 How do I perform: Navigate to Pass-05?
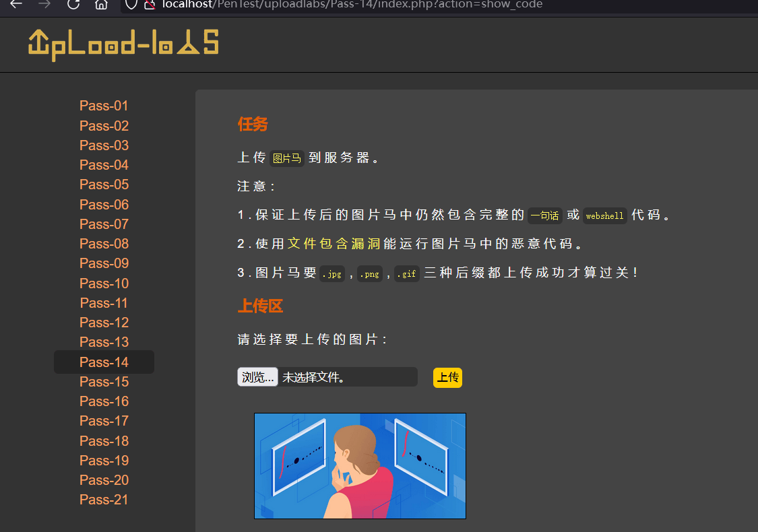click(x=104, y=185)
